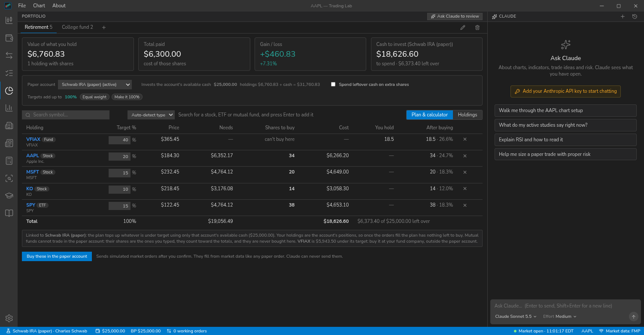This screenshot has height=335, width=644.
Task: Click the VFIAX target percent field
Action: pyautogui.click(x=119, y=140)
